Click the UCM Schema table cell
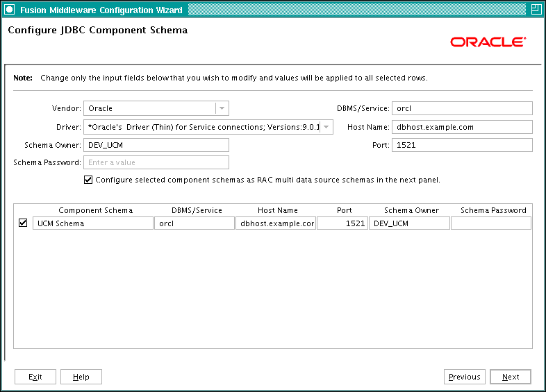 [93, 223]
